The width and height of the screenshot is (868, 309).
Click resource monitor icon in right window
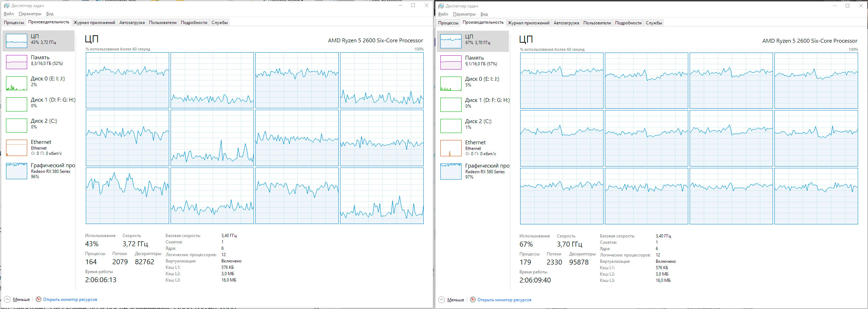473,300
